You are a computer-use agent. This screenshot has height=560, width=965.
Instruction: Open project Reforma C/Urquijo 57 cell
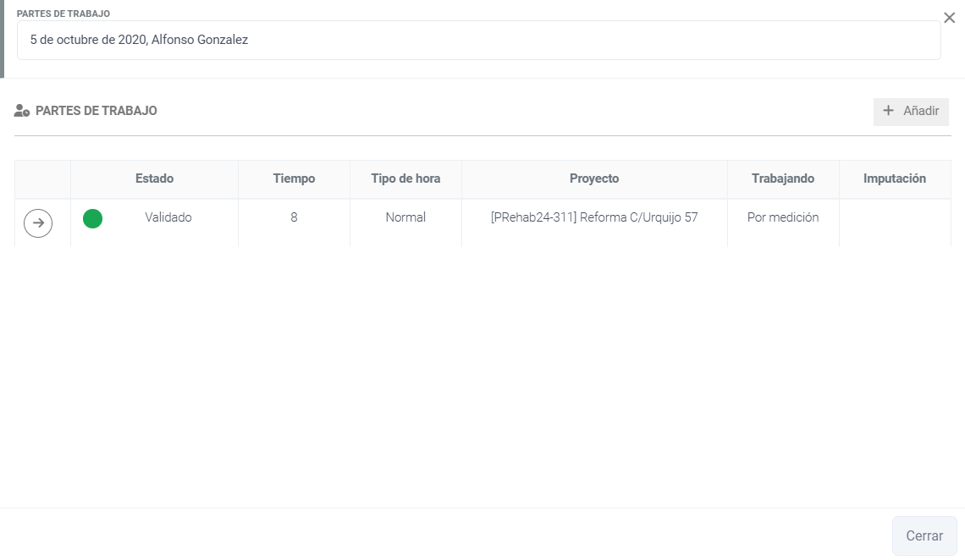point(594,217)
